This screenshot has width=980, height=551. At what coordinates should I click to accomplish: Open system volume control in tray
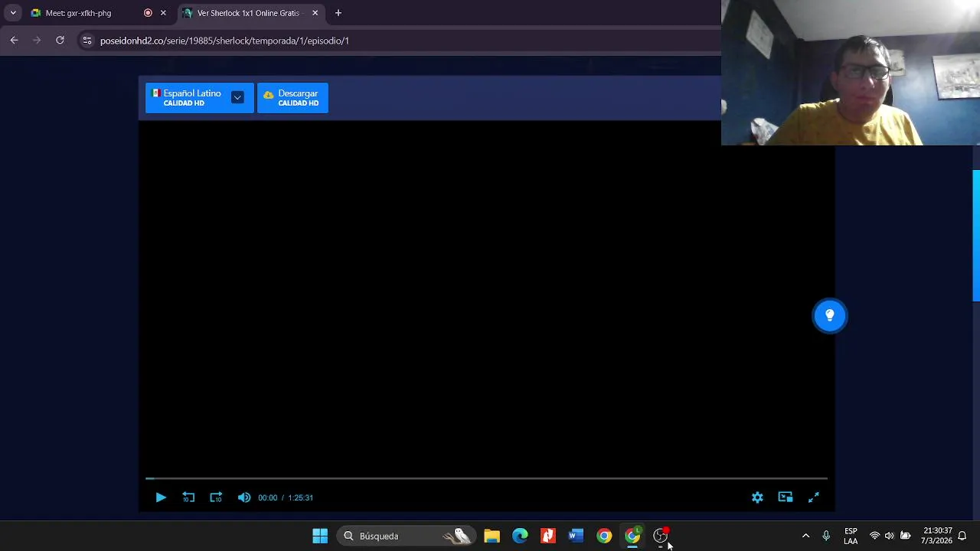[x=889, y=536]
